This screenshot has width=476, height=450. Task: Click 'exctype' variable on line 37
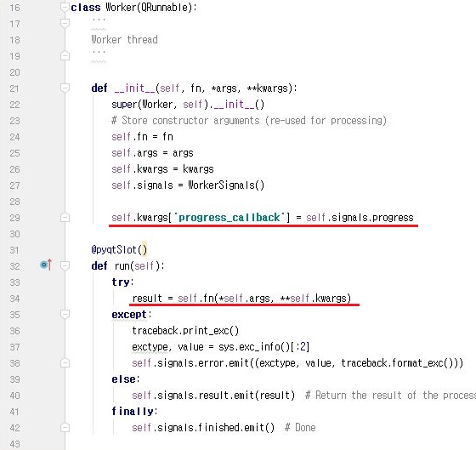[x=150, y=347]
